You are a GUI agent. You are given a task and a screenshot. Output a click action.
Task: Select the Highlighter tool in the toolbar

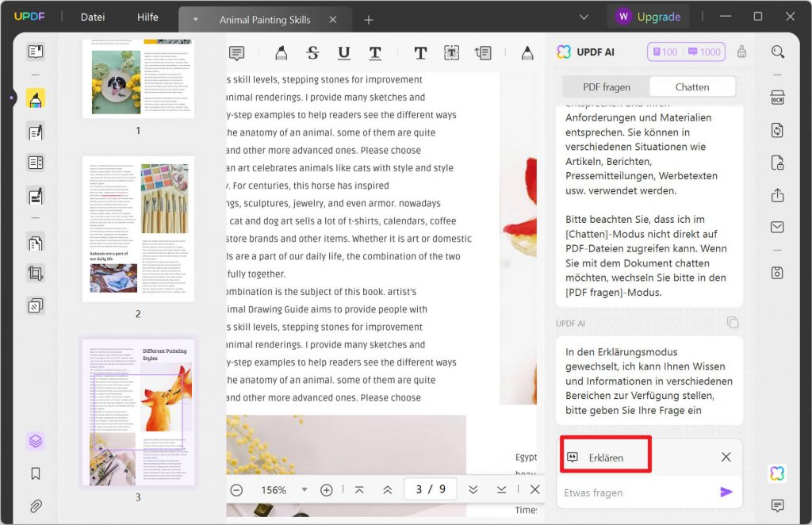(x=282, y=53)
